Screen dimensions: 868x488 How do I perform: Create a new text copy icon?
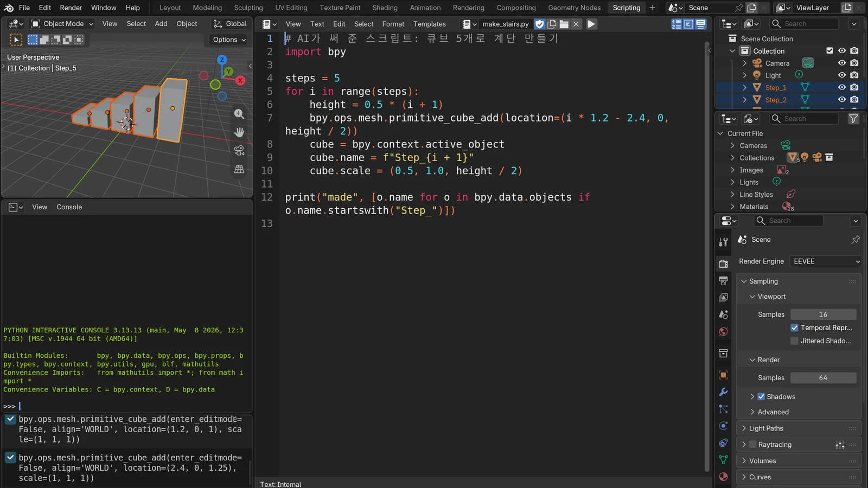pyautogui.click(x=552, y=24)
